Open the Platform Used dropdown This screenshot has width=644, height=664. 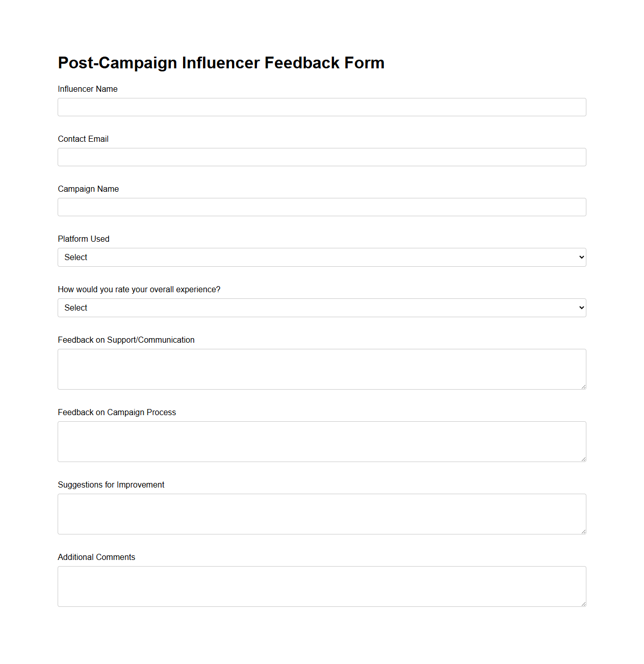(x=321, y=257)
